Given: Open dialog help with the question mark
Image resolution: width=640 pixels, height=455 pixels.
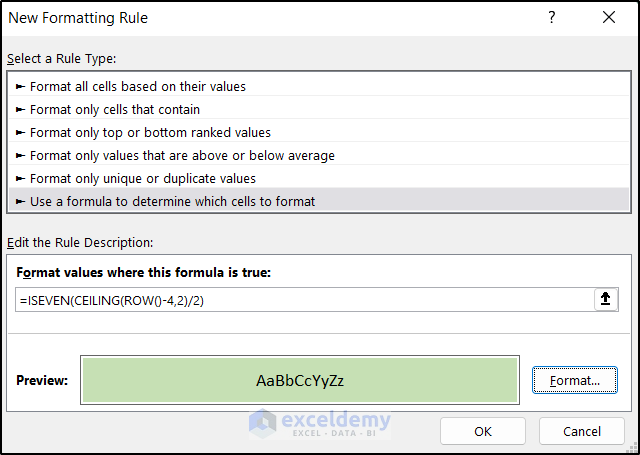Looking at the screenshot, I should pos(552,18).
